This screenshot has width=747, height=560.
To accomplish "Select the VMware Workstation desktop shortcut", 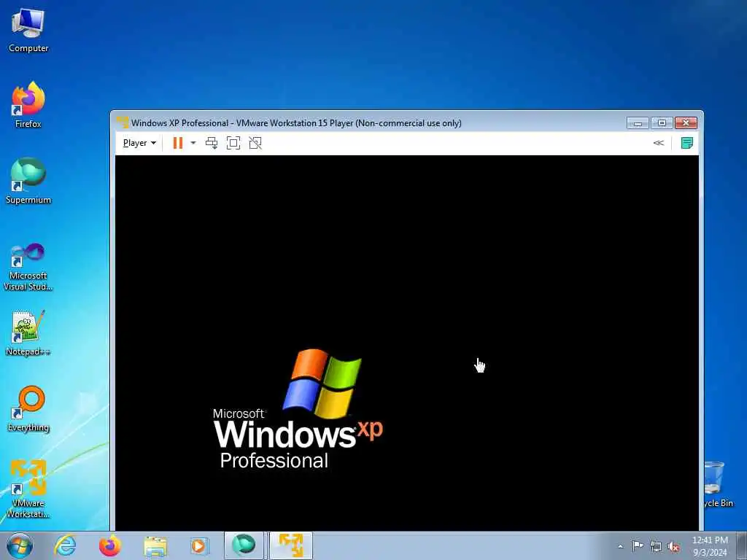I will (28, 489).
